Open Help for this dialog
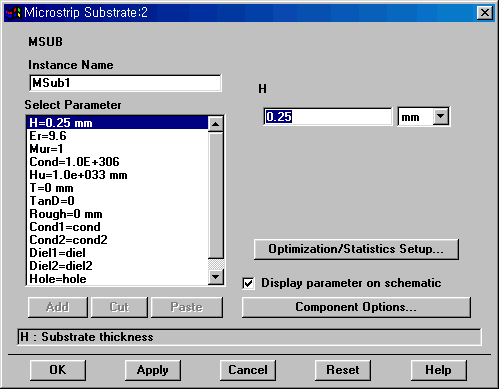The width and height of the screenshot is (499, 389). tap(438, 370)
